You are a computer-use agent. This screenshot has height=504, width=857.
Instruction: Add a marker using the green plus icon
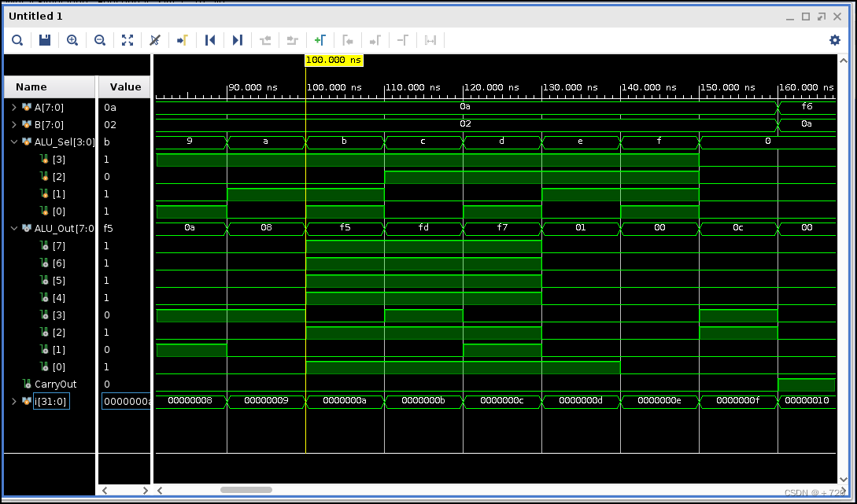(320, 40)
